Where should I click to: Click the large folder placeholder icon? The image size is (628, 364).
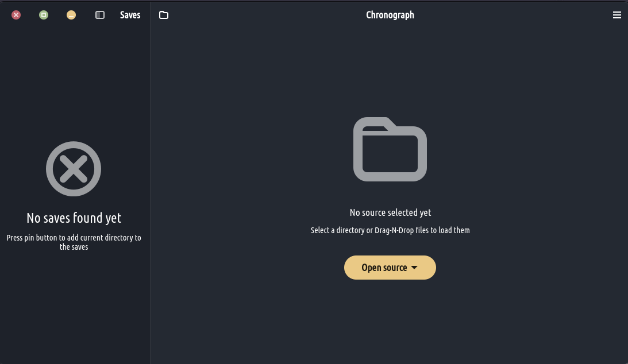[x=390, y=149]
